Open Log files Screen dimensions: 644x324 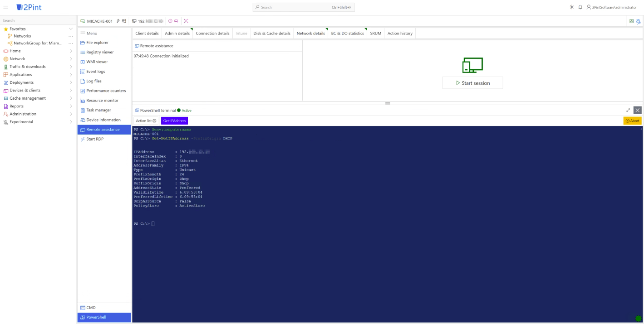coord(104,81)
